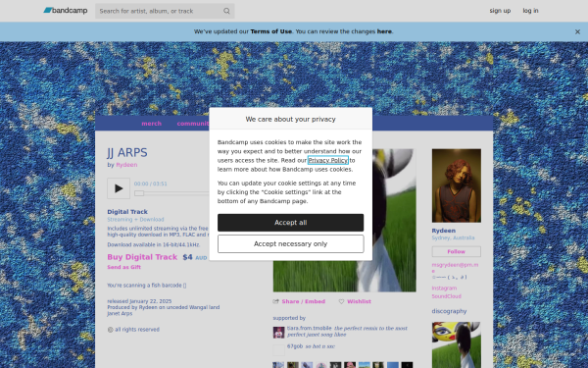The image size is (588, 368).
Task: Open the 67gob supporter link
Action: click(x=295, y=346)
